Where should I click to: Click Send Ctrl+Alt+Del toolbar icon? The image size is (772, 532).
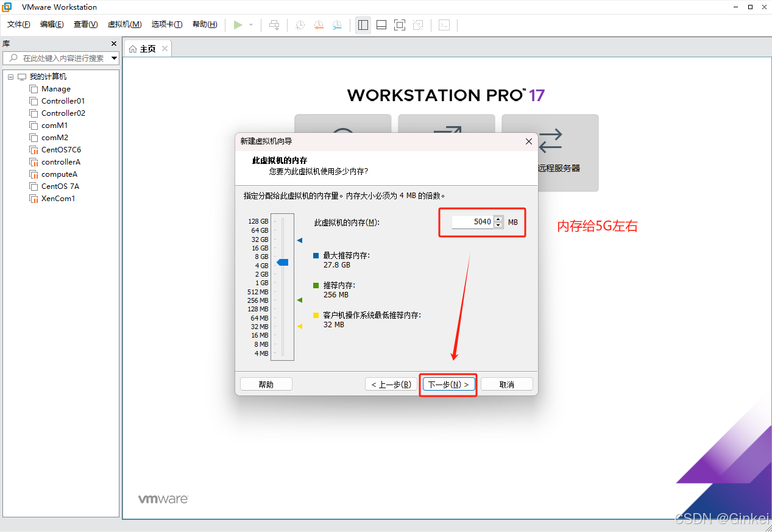[275, 25]
